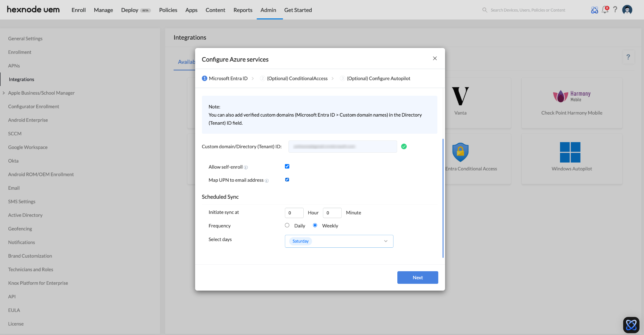The height and width of the screenshot is (335, 644).
Task: Click the Integrations page help button
Action: tap(628, 57)
